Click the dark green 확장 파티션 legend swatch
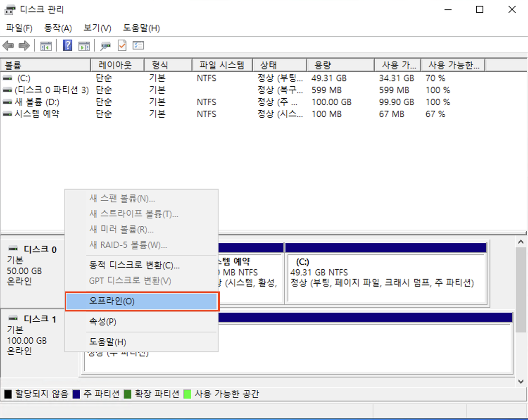Image resolution: width=528 pixels, height=420 pixels. pyautogui.click(x=128, y=394)
